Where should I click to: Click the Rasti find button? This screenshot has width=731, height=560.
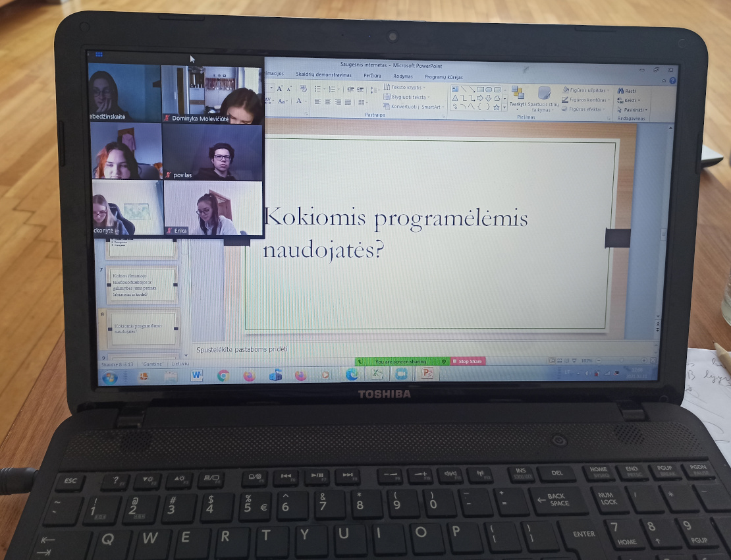coord(627,91)
